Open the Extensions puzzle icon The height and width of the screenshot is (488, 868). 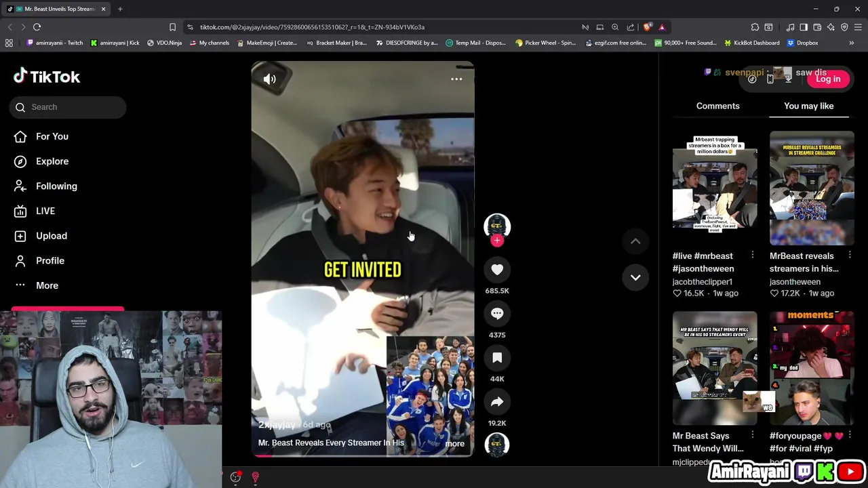pyautogui.click(x=755, y=27)
